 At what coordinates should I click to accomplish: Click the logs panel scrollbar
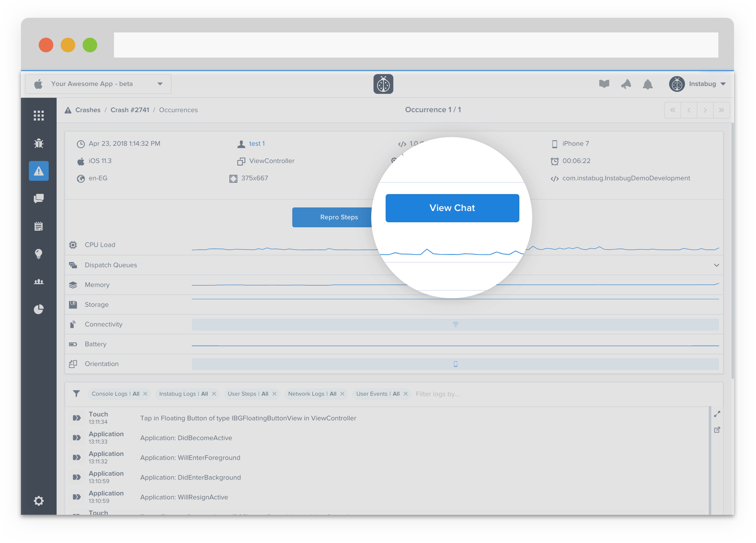[x=710, y=460]
